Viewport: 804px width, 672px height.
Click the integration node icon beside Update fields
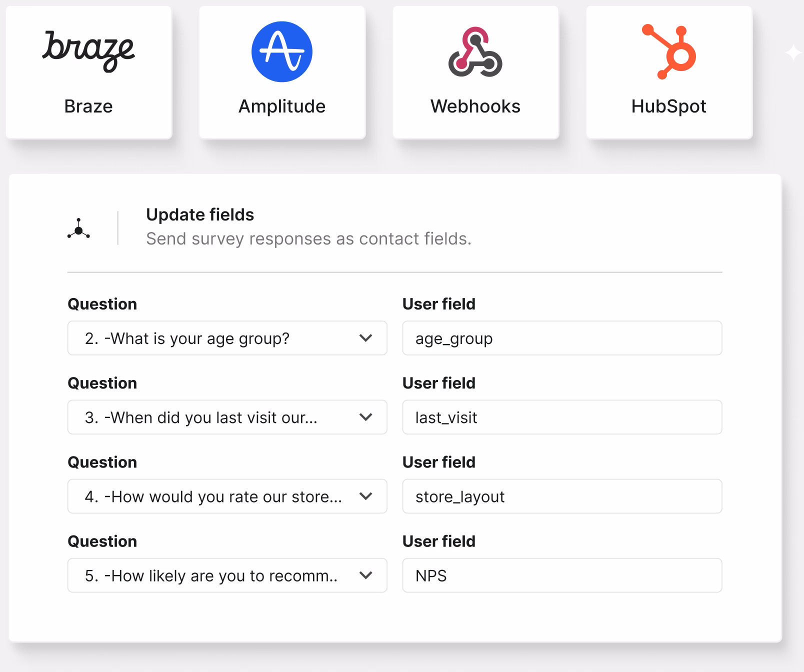click(78, 228)
